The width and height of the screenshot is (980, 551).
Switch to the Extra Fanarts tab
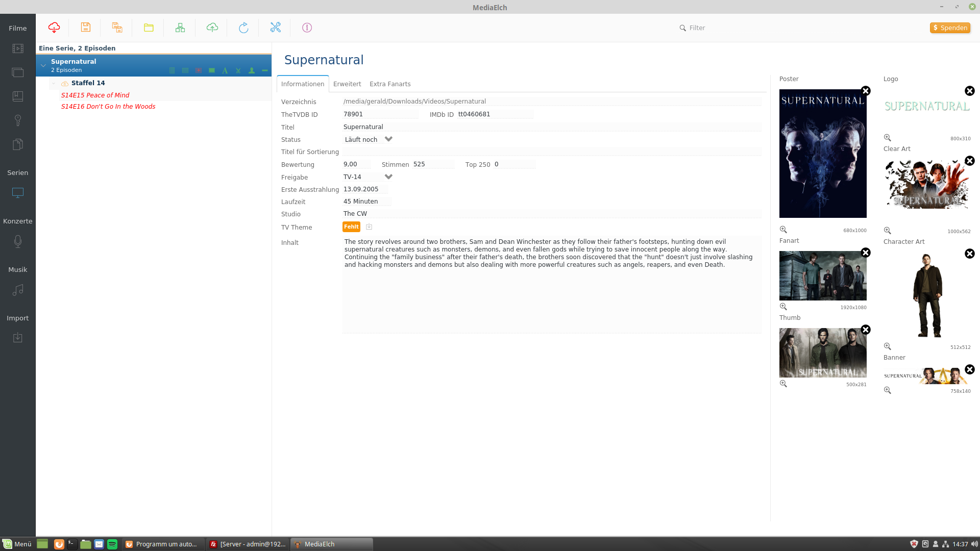[x=390, y=84]
